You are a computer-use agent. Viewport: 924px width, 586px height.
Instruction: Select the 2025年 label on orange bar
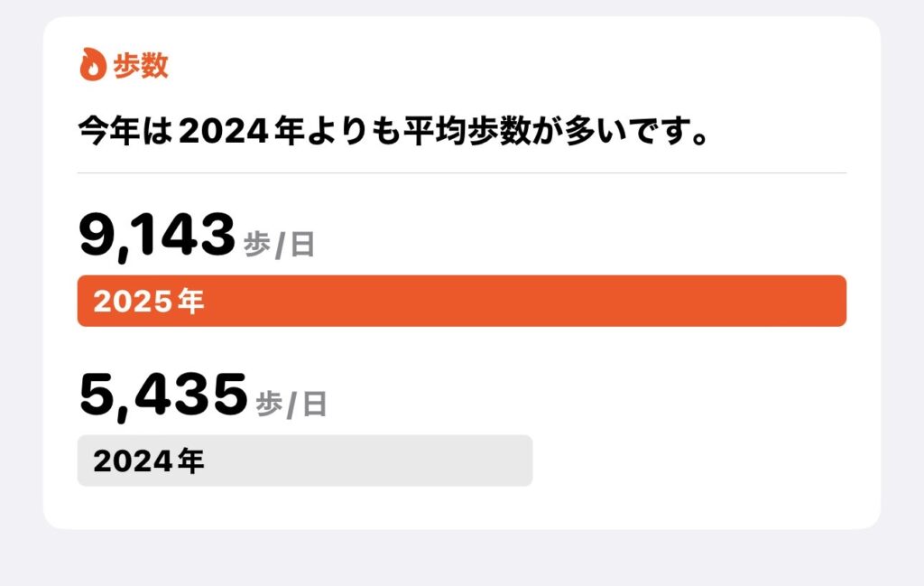coord(149,301)
